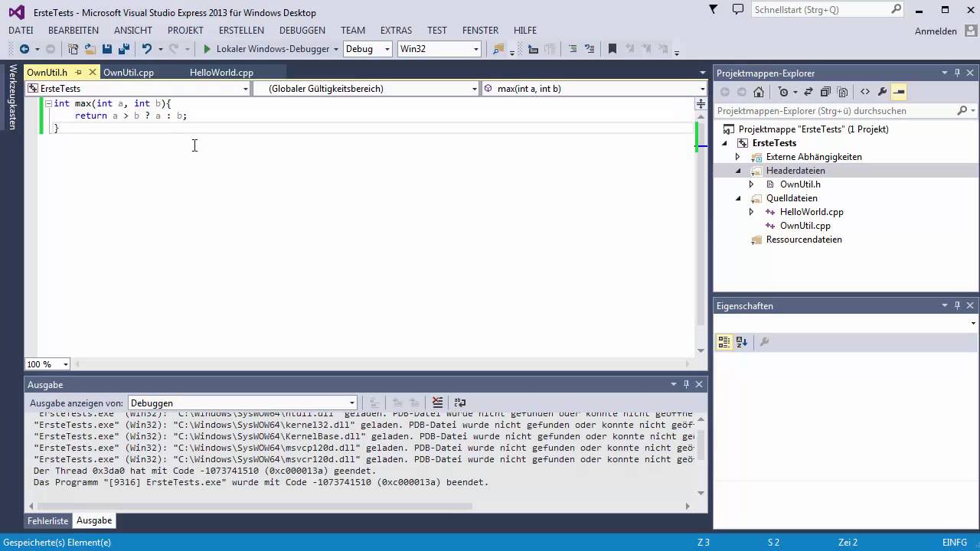The image size is (980, 551).
Task: Switch to the HelloWorld.cpp editor tab
Action: [221, 72]
